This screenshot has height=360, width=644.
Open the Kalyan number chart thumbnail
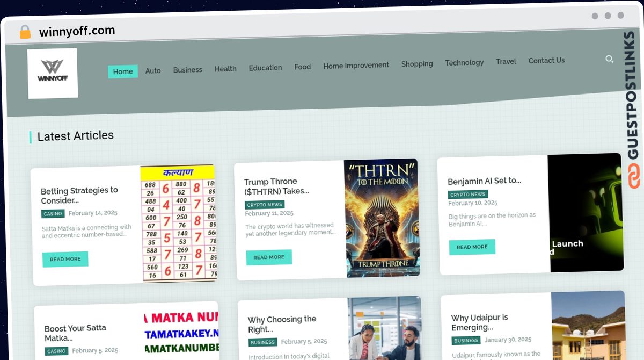[179, 224]
